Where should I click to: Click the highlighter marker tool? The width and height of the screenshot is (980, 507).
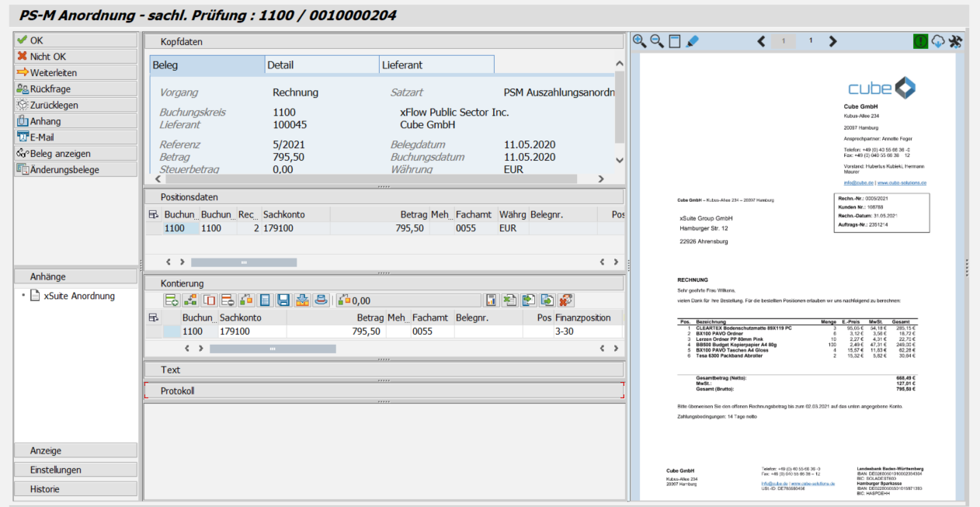(693, 41)
